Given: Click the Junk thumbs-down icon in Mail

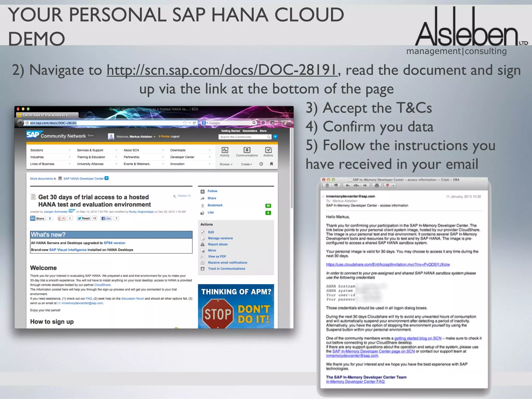Looking at the screenshot, I should (336, 185).
